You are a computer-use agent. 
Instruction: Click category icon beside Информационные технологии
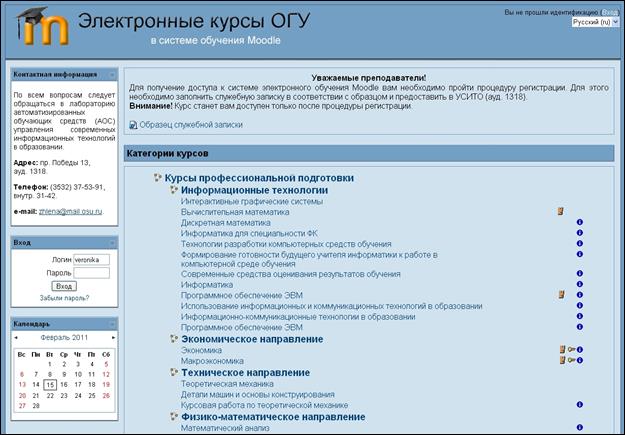tap(174, 190)
